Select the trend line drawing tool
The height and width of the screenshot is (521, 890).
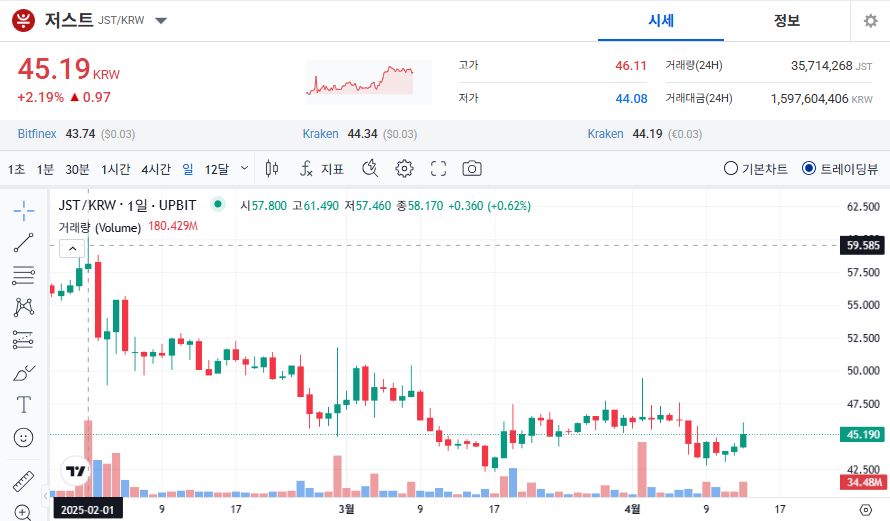(x=24, y=243)
